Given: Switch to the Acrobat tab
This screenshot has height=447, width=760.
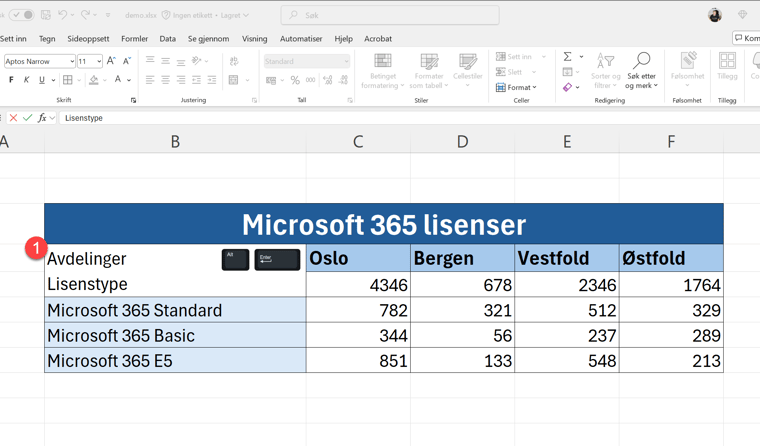Looking at the screenshot, I should coord(378,39).
